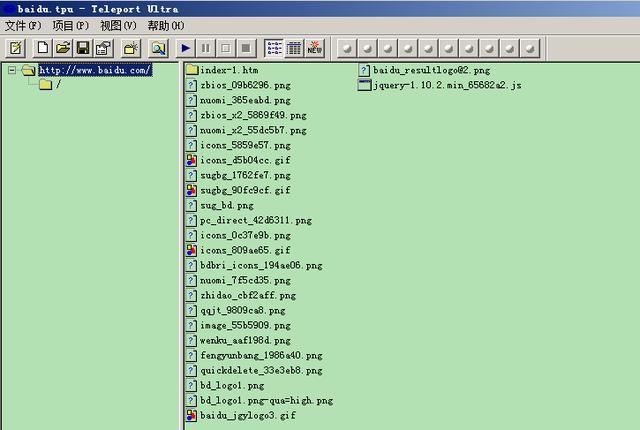Viewport: 640px width, 430px height.
Task: Open the 文件(F) menu
Action: coord(23,25)
